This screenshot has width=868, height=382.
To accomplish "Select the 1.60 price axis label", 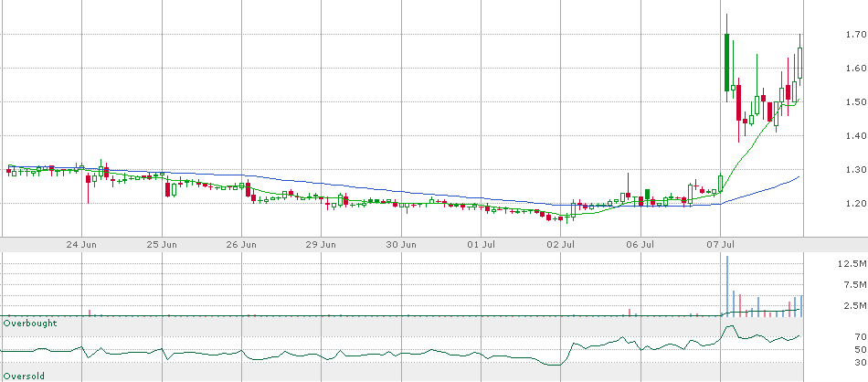I will point(855,69).
